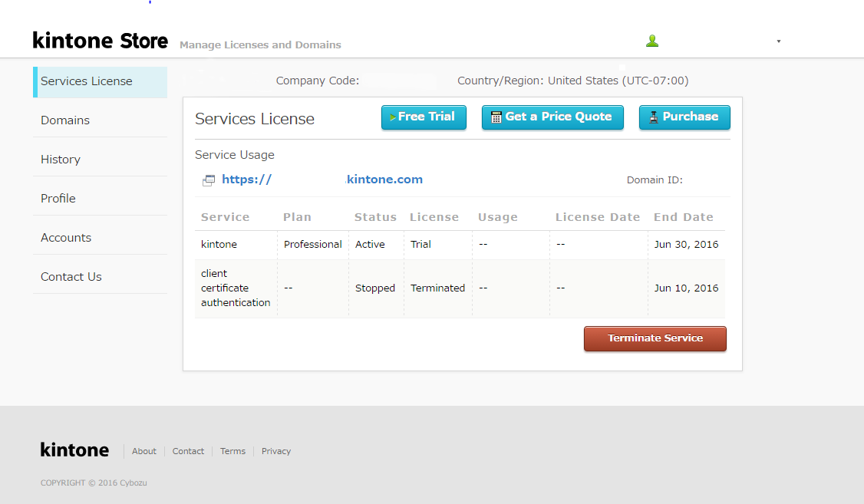Open the https kintone.com domain link
Image resolution: width=864 pixels, height=504 pixels.
(322, 180)
